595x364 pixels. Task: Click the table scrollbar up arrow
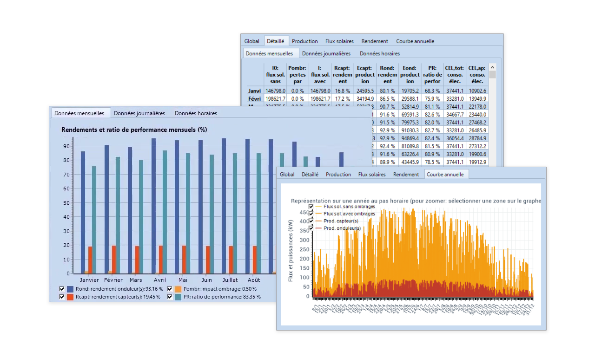(492, 66)
